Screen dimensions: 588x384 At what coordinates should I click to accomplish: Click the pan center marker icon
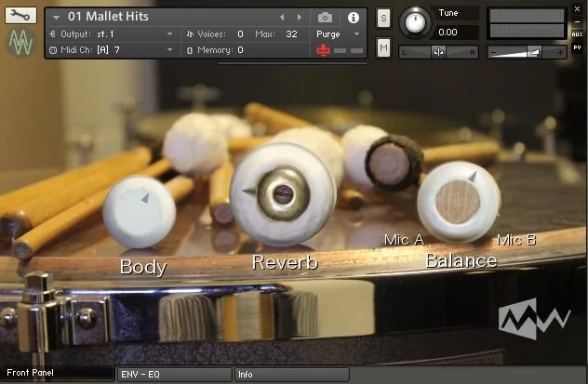438,52
